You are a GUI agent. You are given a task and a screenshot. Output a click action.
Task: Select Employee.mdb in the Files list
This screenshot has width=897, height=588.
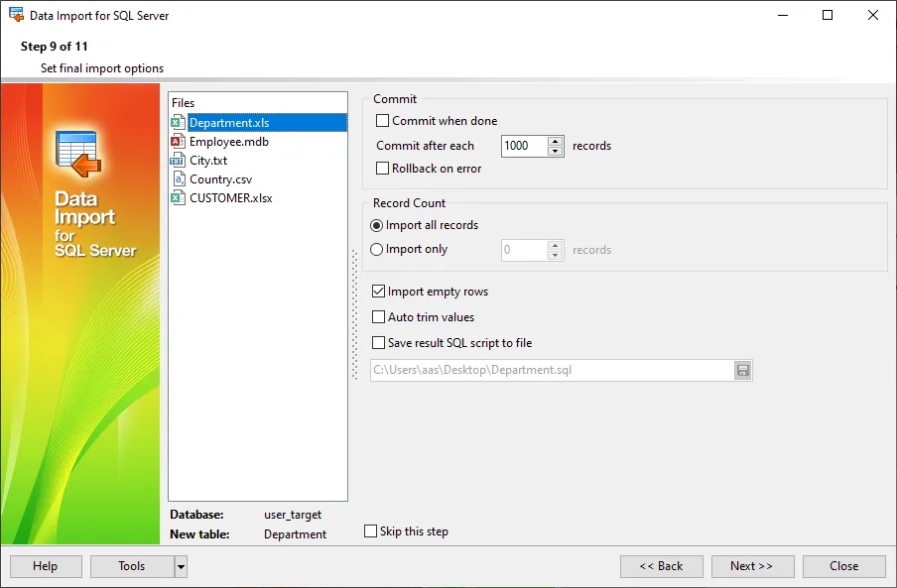229,141
